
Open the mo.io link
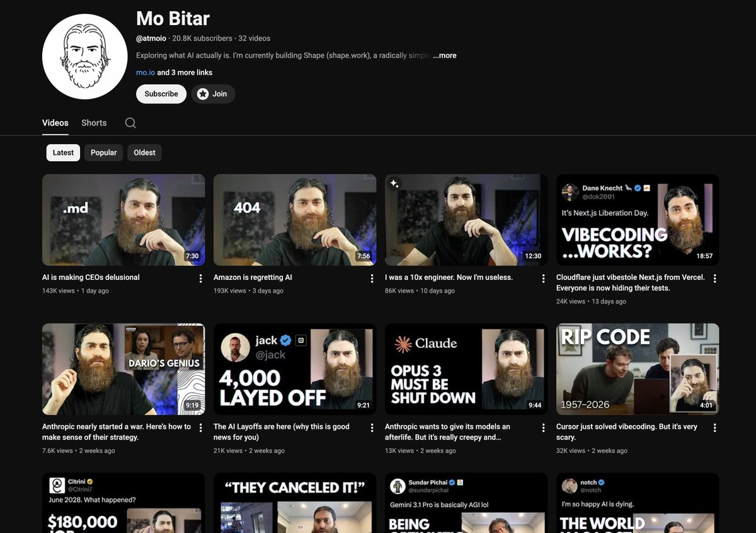pyautogui.click(x=146, y=72)
